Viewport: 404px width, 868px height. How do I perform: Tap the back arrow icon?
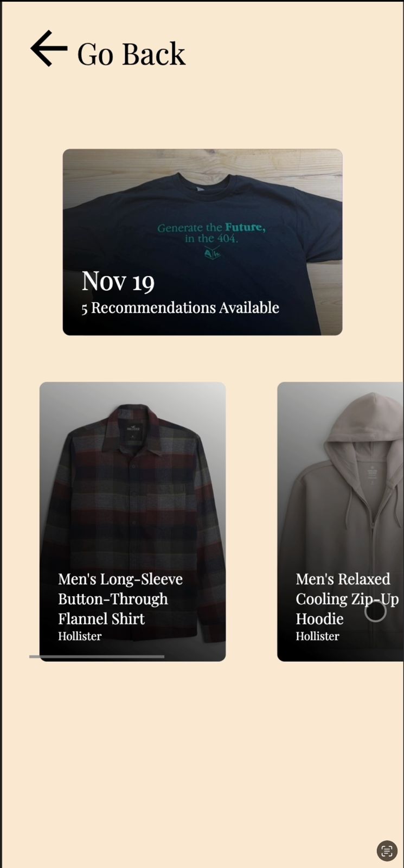pos(49,48)
